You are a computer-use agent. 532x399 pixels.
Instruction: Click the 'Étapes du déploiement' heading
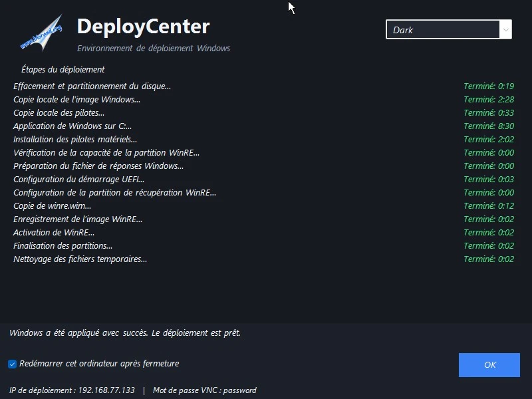pyautogui.click(x=63, y=70)
